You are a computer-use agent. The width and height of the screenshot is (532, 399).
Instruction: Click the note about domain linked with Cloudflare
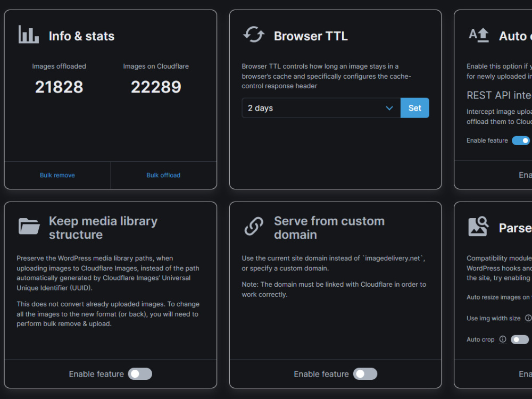tap(334, 289)
